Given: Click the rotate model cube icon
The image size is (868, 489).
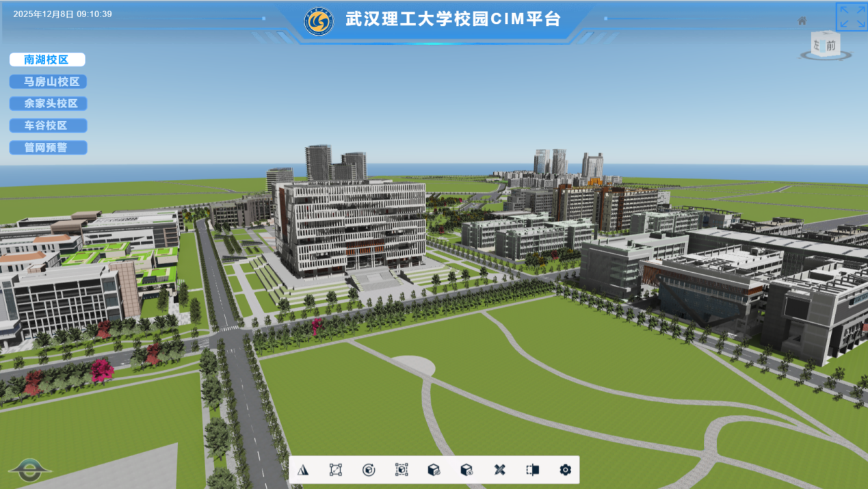Looking at the screenshot, I should point(368,470).
